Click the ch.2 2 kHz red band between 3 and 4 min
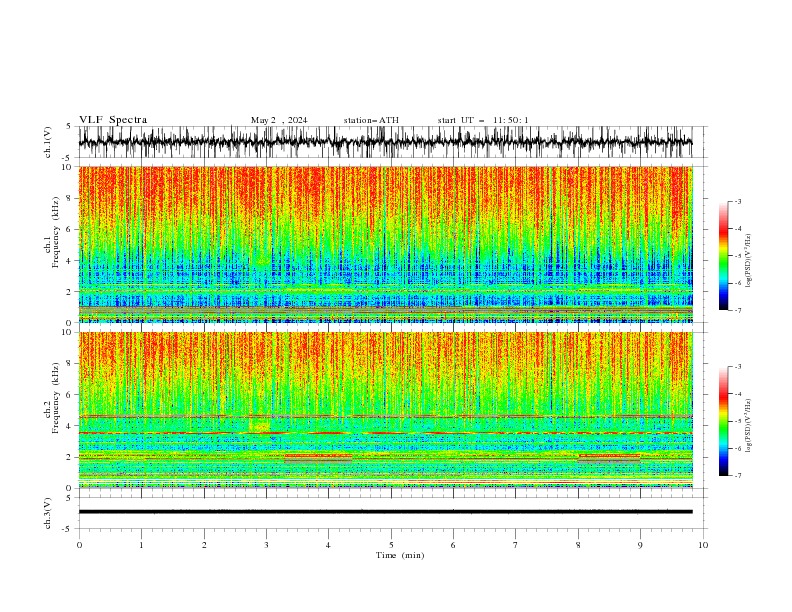The image size is (792, 612). (x=318, y=456)
